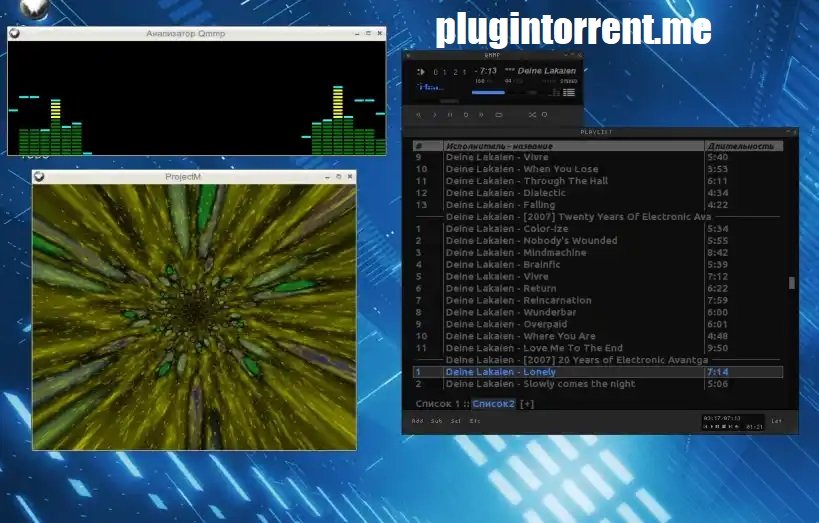Toggle repeat mode in Qmmp player
This screenshot has height=523, width=819.
coord(544,115)
